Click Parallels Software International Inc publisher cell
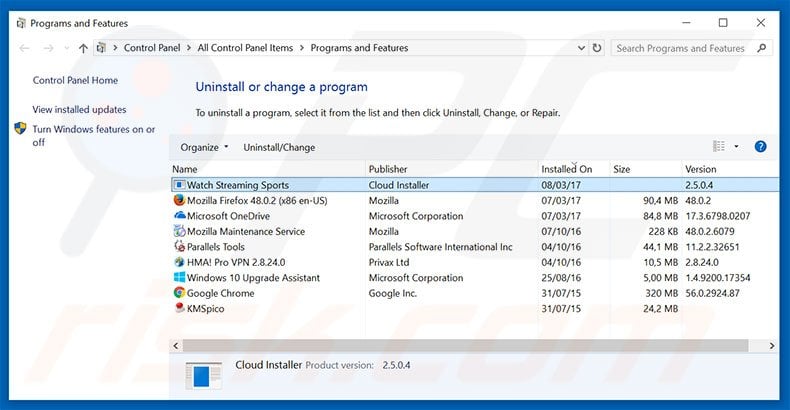Viewport: 790px width, 410px height. (440, 247)
